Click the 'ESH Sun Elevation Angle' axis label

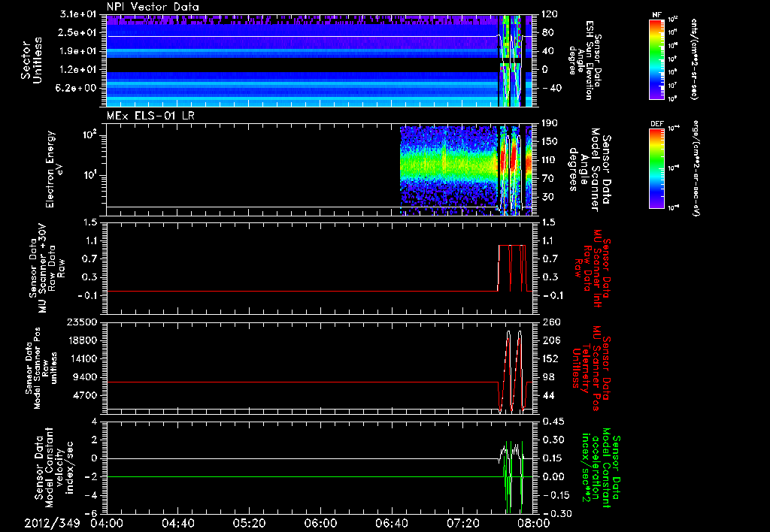point(585,60)
